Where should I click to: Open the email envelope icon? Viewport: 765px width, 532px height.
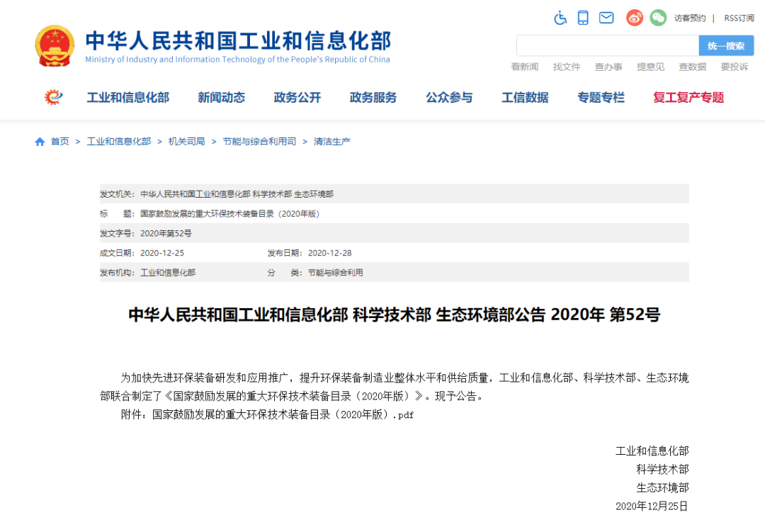606,18
